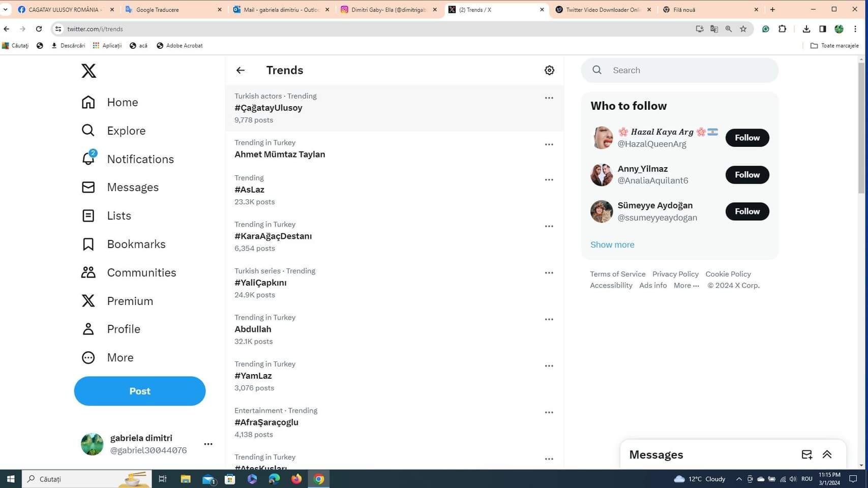Viewport: 868px width, 488px height.
Task: Follow Sümeyye Aydoğan
Action: (747, 211)
